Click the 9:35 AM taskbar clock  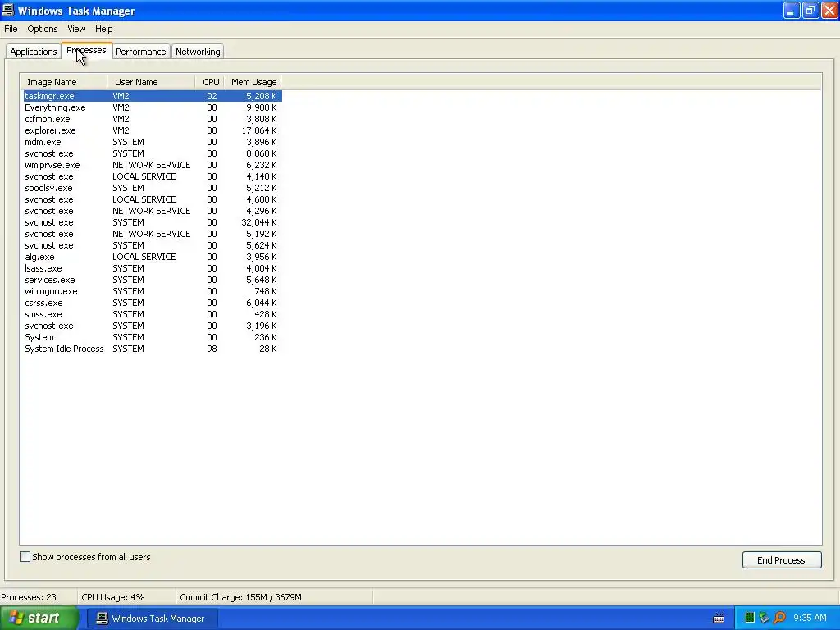(810, 618)
